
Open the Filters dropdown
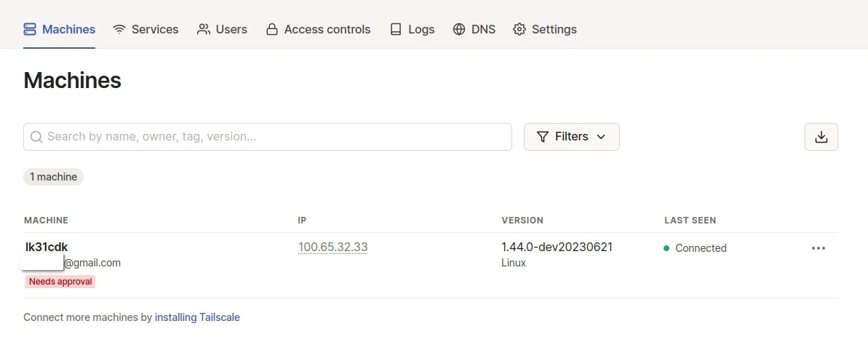pyautogui.click(x=571, y=137)
